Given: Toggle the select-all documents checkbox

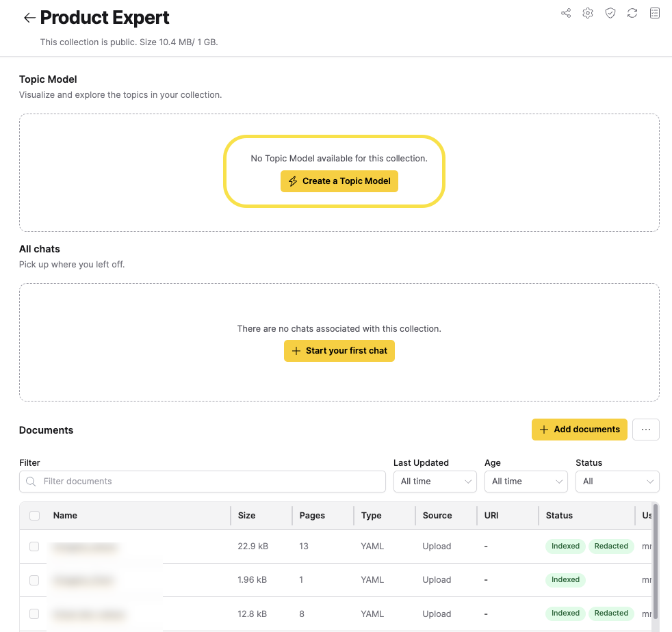Looking at the screenshot, I should point(35,516).
